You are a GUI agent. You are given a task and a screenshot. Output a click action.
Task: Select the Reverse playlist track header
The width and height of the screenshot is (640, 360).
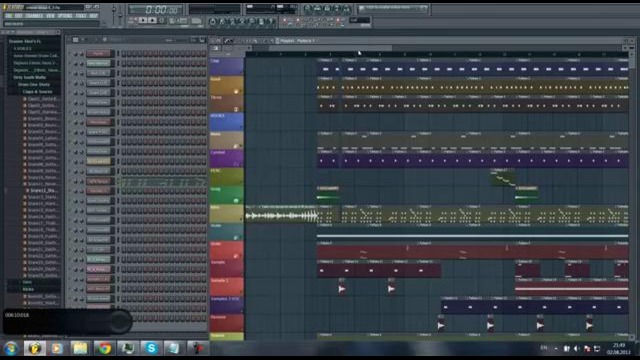point(226,323)
